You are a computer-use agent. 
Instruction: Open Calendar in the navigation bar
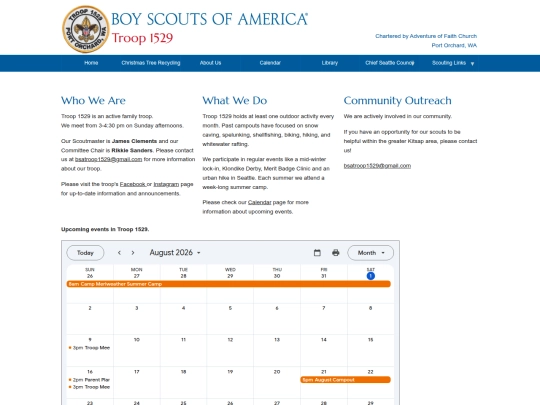[270, 63]
